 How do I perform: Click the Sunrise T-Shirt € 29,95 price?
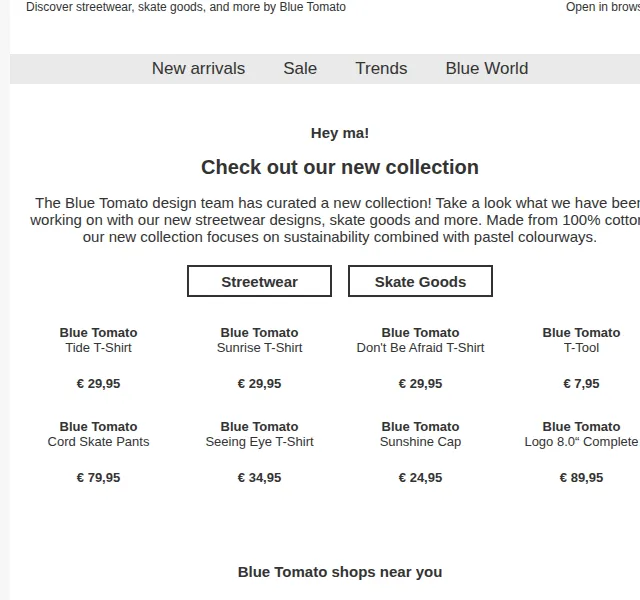point(260,384)
